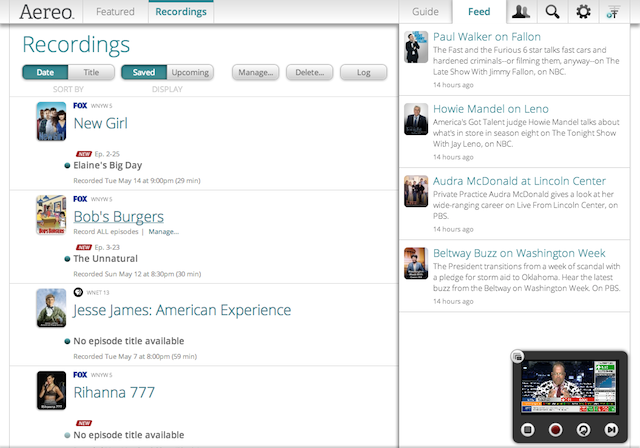This screenshot has width=640, height=448.
Task: Open the New Girl title
Action: tap(100, 123)
